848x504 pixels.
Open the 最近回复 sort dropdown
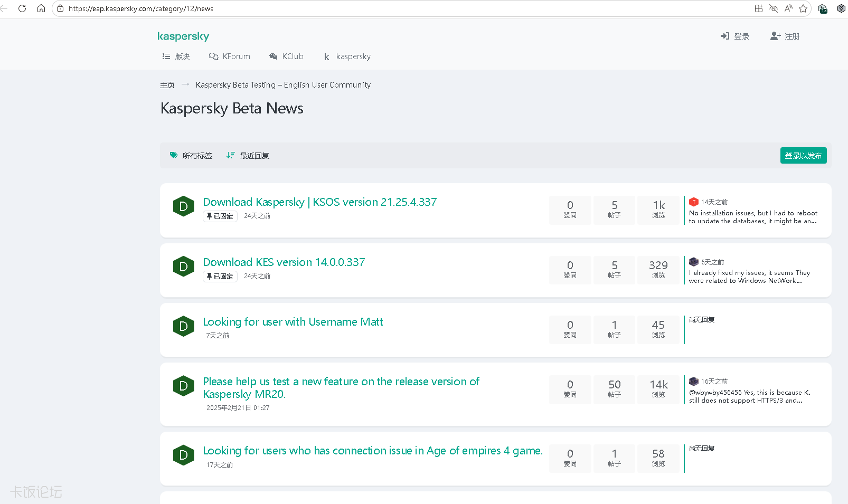tap(248, 156)
